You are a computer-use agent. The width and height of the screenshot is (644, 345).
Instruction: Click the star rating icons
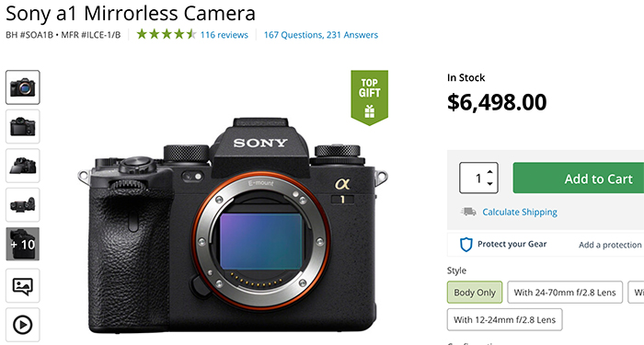click(x=167, y=34)
